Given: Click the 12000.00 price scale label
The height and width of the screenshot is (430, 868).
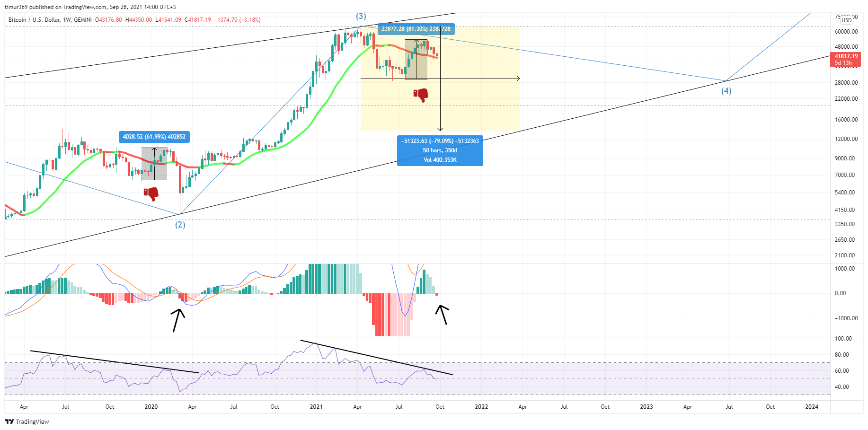Looking at the screenshot, I should (x=847, y=139).
